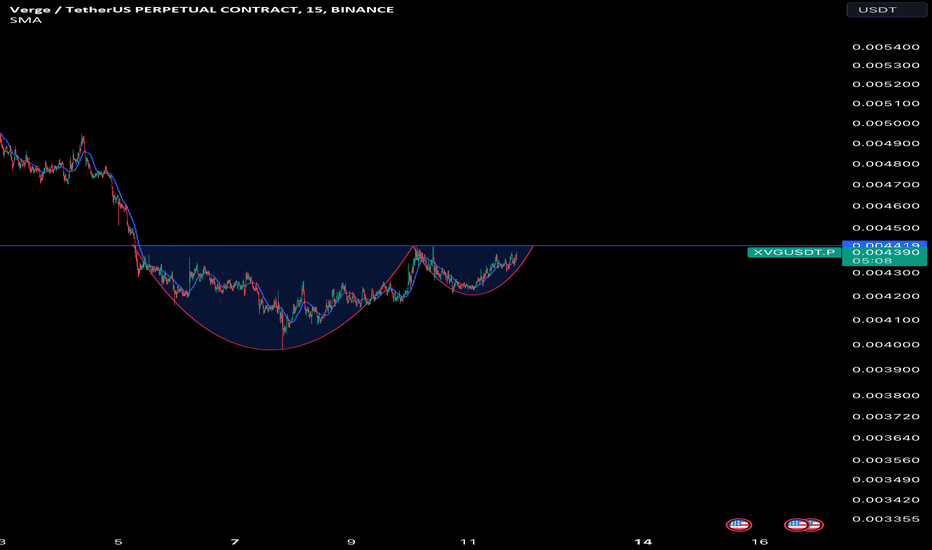Screen dimensions: 932x550
Task: Click the Verge / TetherUS chart title
Action: (x=201, y=10)
